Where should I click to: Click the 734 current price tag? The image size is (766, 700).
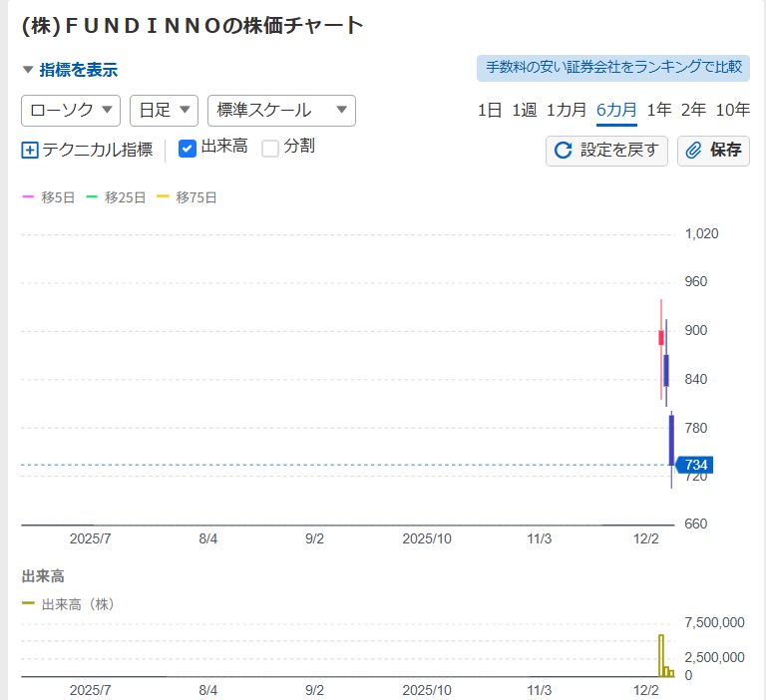click(x=697, y=465)
